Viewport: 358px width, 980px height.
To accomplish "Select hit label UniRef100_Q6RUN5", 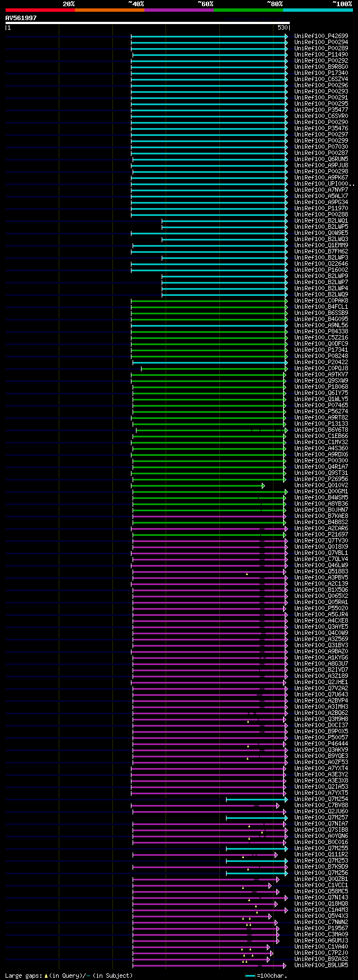I will pyautogui.click(x=321, y=159).
